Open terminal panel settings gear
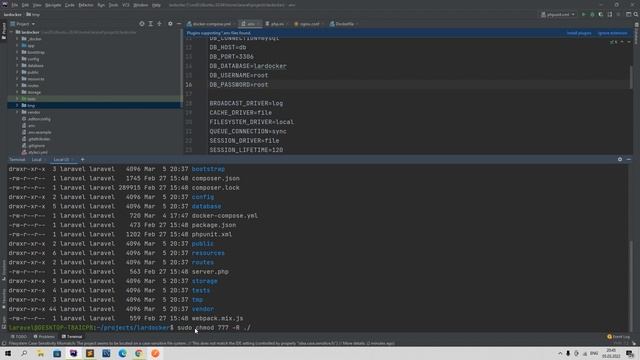 pos(620,160)
